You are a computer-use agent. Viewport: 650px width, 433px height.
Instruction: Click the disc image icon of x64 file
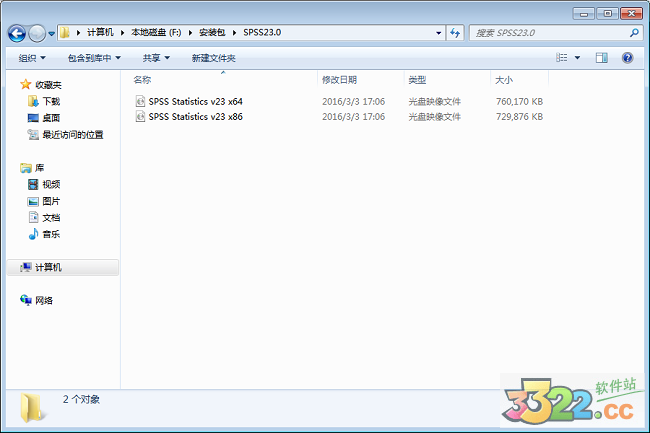pos(140,102)
